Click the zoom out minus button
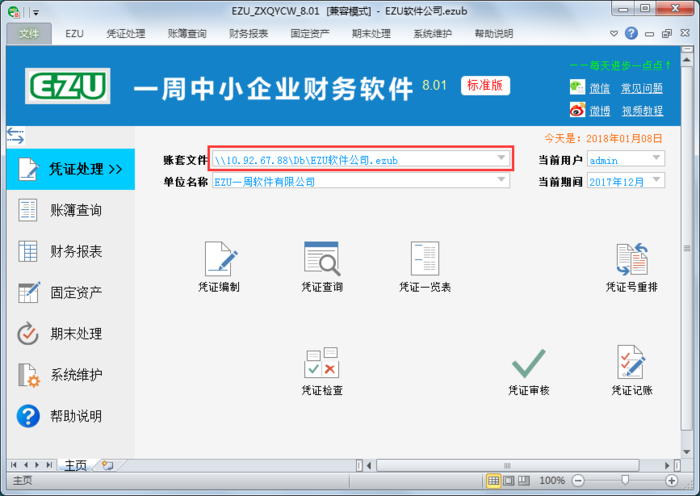This screenshot has width=700, height=496. pos(578,481)
